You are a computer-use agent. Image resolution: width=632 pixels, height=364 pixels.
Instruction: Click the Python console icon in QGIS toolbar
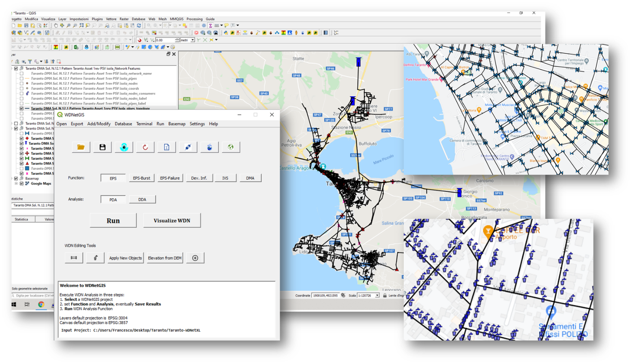[226, 33]
